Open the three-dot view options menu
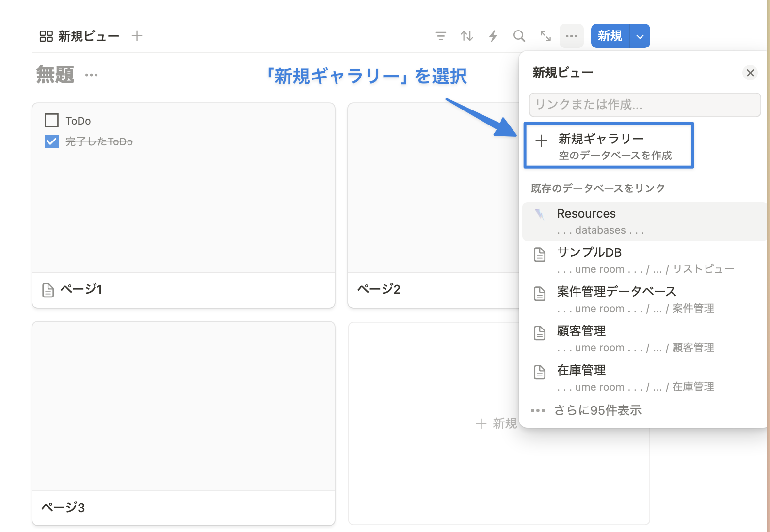770x532 pixels. pyautogui.click(x=572, y=36)
